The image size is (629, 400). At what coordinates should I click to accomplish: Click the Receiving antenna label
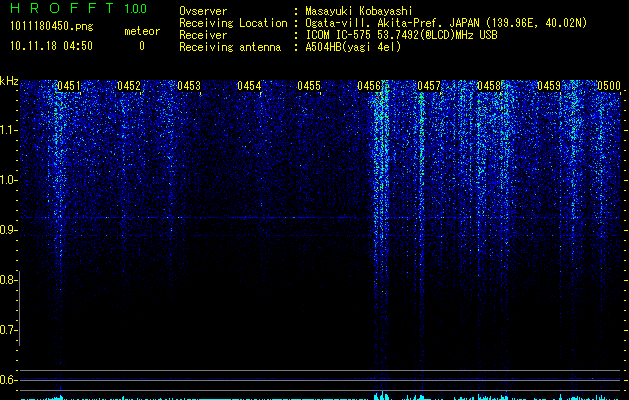(x=230, y=47)
